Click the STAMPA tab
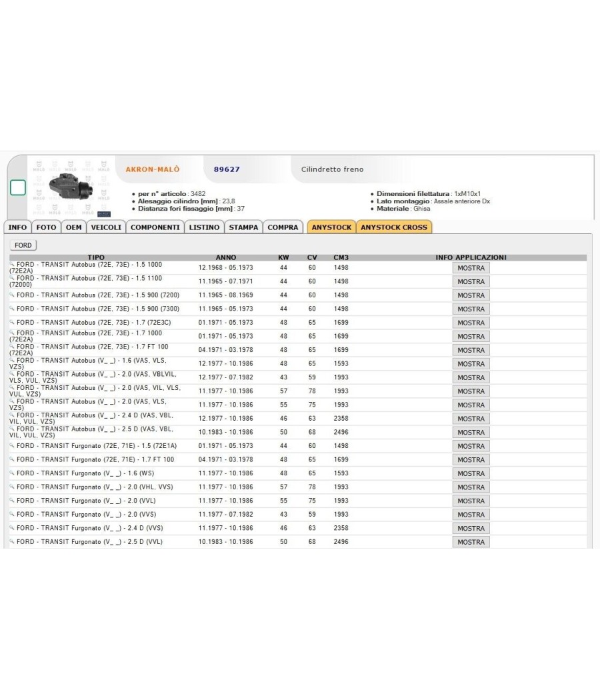The image size is (600, 700). tap(243, 227)
